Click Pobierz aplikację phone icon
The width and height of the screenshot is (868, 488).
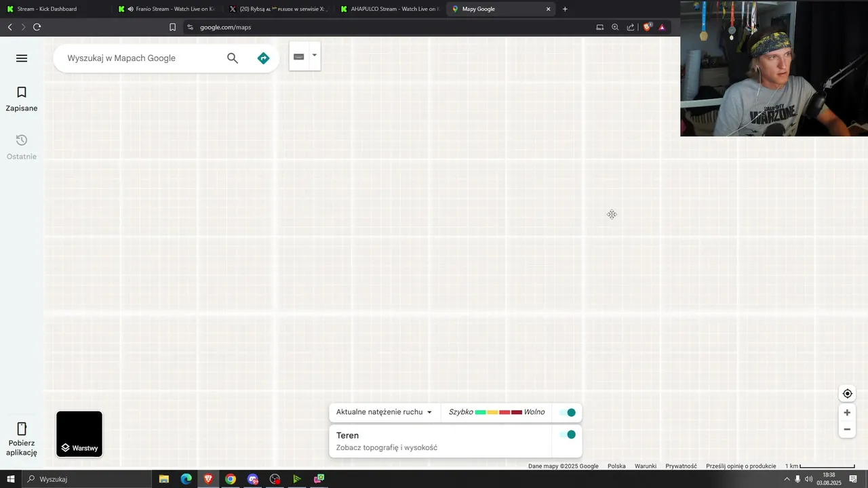22,429
